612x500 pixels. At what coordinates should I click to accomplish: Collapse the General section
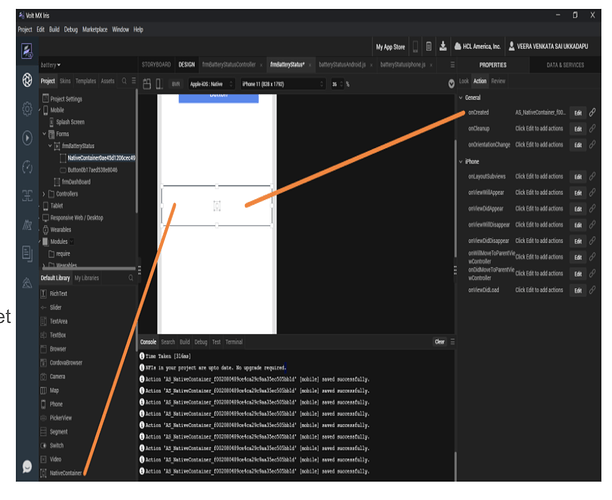[x=461, y=98]
